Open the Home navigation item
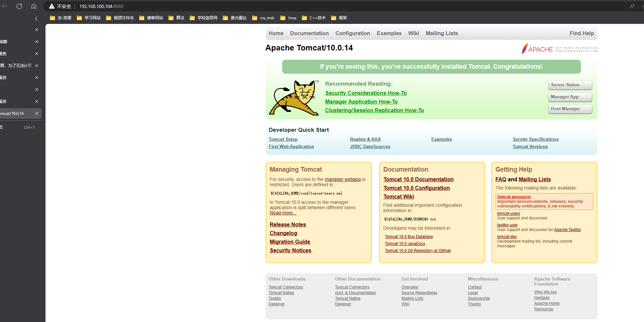 click(x=276, y=33)
